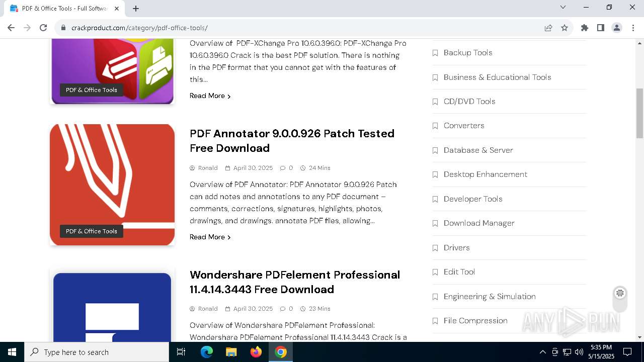Click PDF & Office Tools badge on PDF Annotator image
The image size is (644, 362).
point(92,231)
